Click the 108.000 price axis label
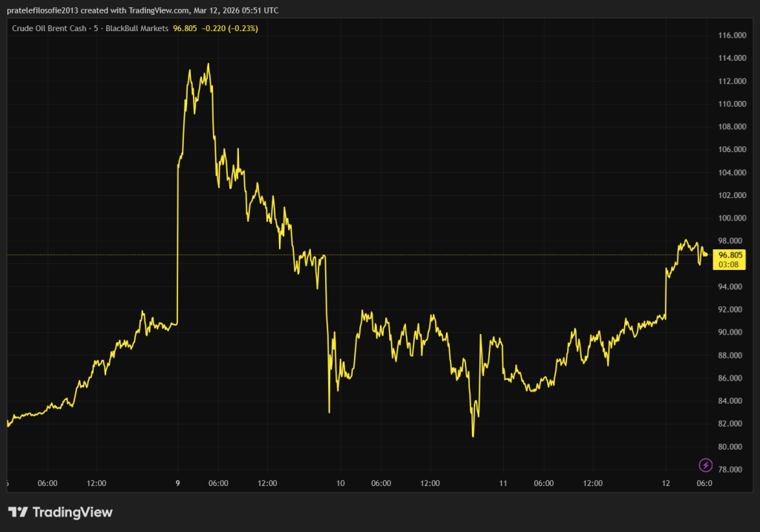The image size is (760, 532). pyautogui.click(x=731, y=127)
